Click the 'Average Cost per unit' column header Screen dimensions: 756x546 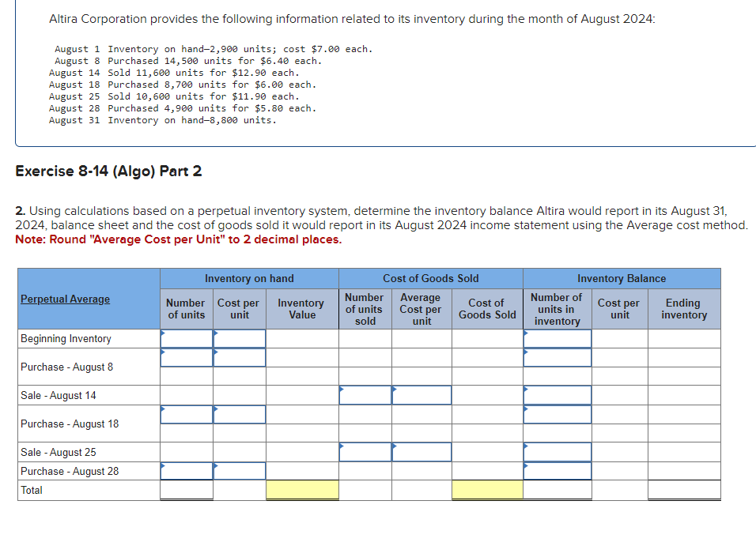tap(421, 309)
